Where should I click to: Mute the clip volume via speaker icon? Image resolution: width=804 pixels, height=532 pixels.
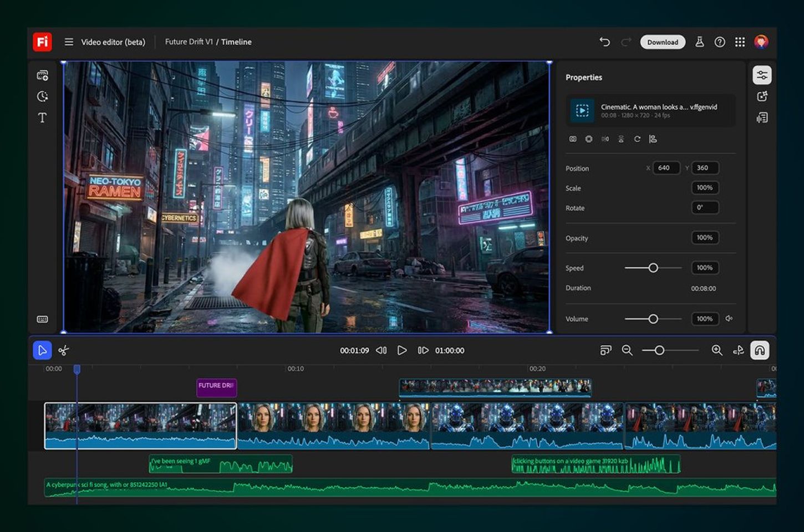tap(730, 319)
